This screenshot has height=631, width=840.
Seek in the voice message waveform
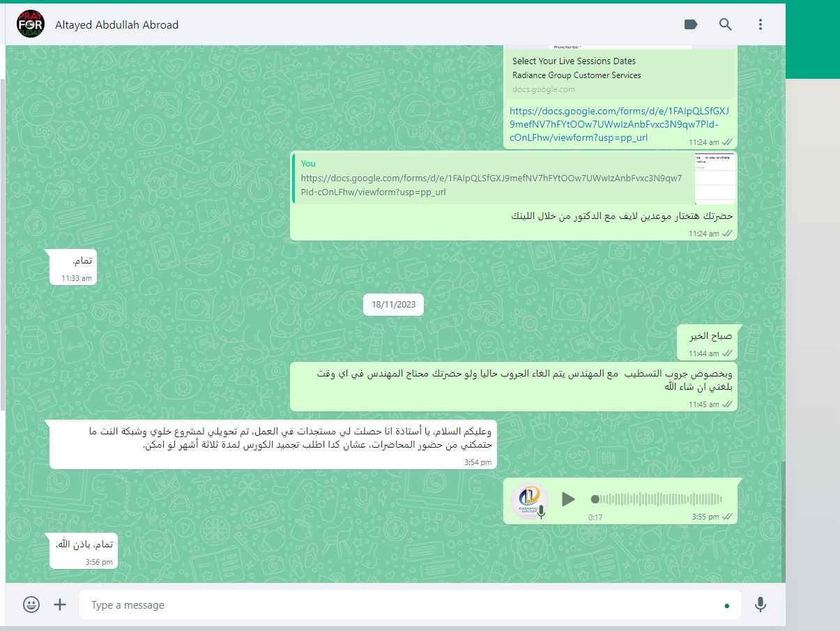pyautogui.click(x=657, y=499)
